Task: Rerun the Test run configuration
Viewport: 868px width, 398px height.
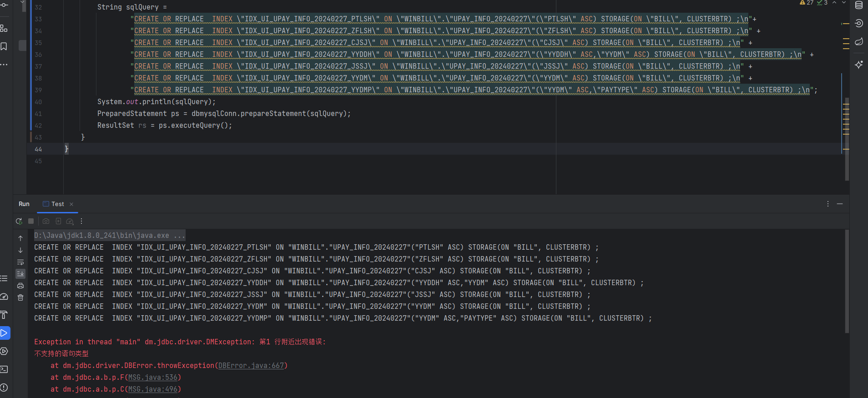Action: click(x=19, y=222)
